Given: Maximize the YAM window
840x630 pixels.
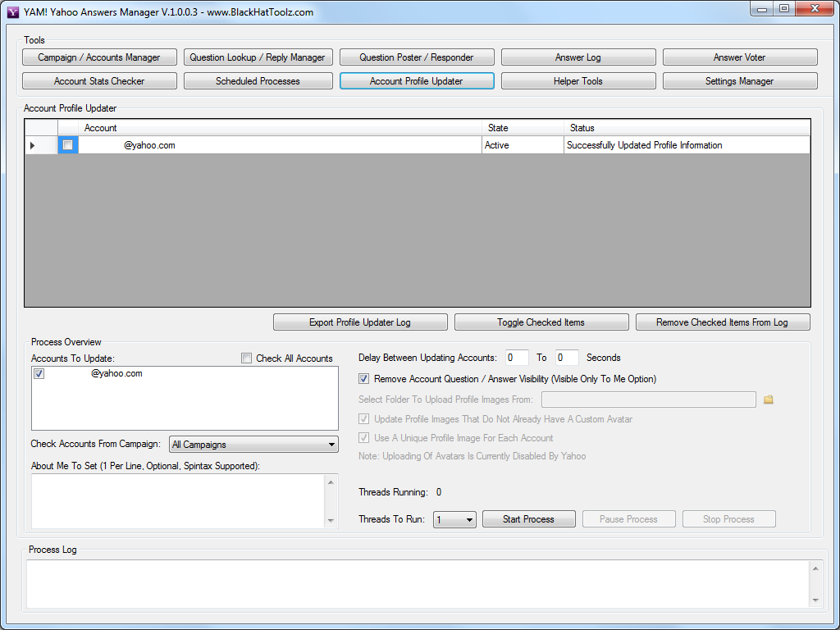Looking at the screenshot, I should 783,9.
